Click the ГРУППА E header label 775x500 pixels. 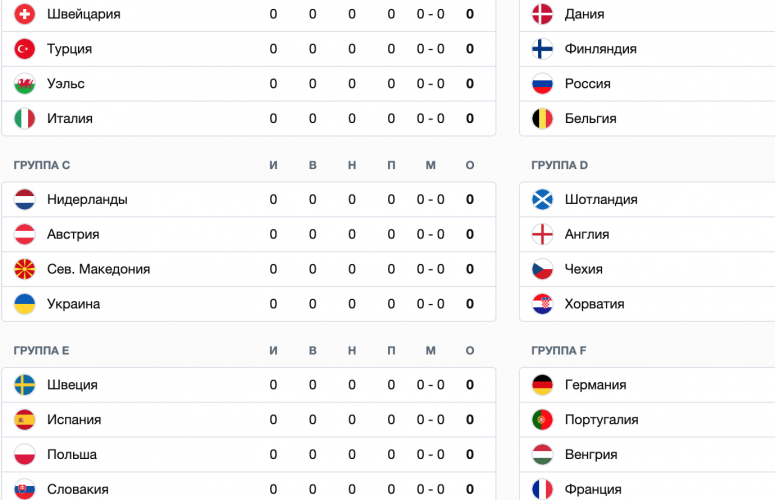41,350
